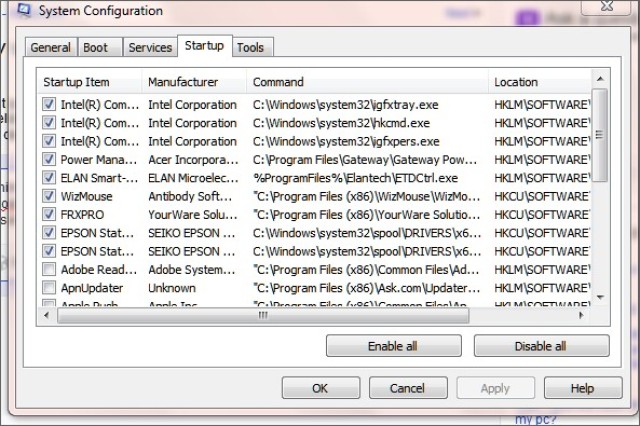Select the WizMouse row name
640x426 pixels.
(x=87, y=196)
